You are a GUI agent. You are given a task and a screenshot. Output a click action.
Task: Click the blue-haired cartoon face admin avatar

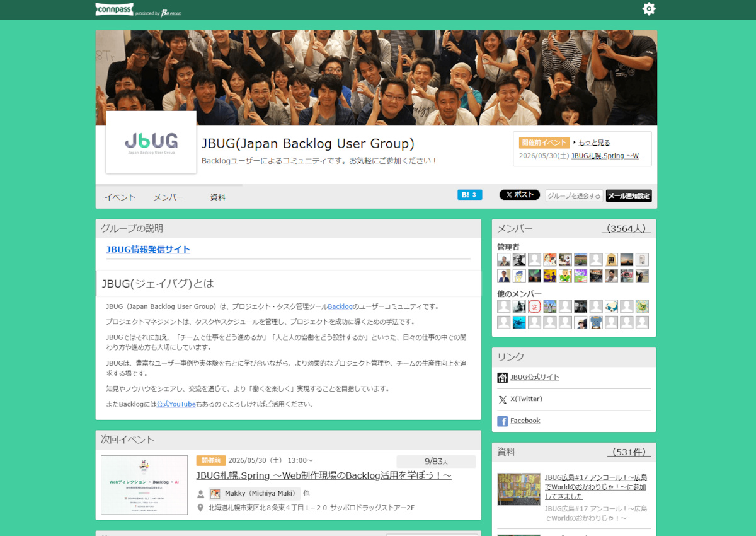(519, 276)
